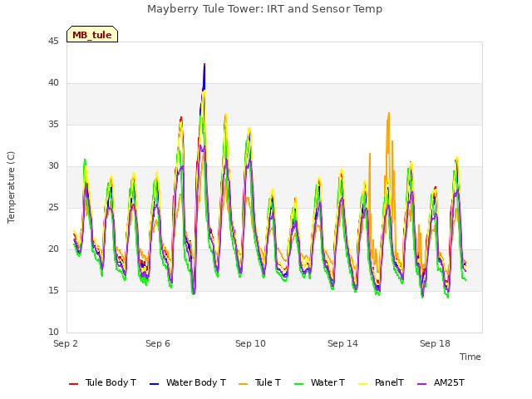Image resolution: width=532 pixels, height=399 pixels.
Task: Click the highest peak above 40 degrees
Action: [x=204, y=64]
